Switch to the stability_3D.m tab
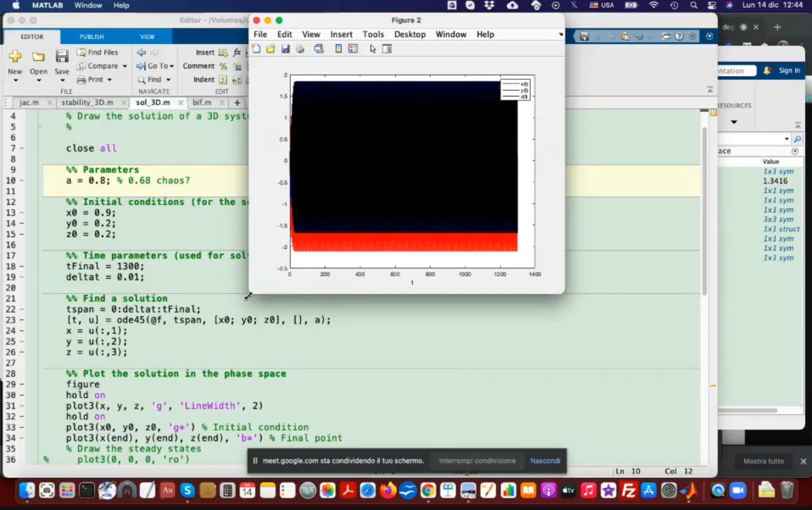The width and height of the screenshot is (812, 510). (x=87, y=103)
